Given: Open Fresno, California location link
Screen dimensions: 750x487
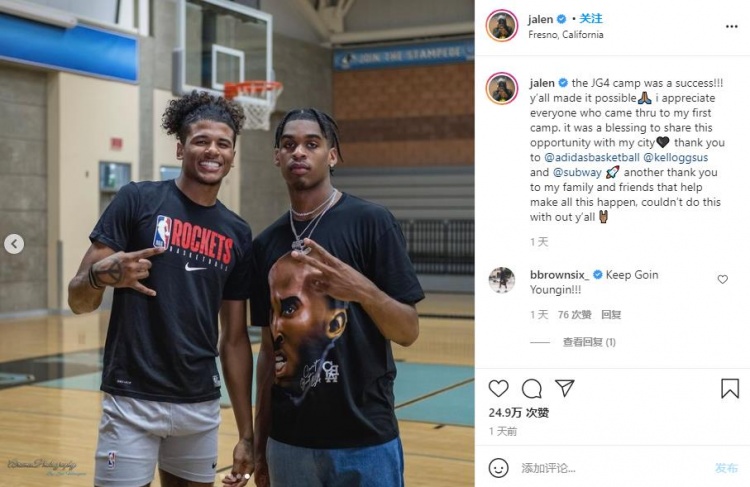Looking at the screenshot, I should point(565,34).
